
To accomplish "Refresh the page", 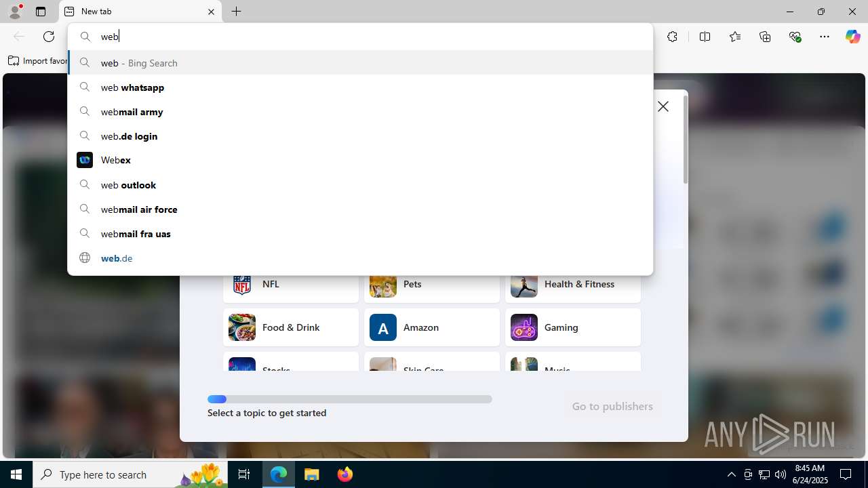I will click(49, 37).
